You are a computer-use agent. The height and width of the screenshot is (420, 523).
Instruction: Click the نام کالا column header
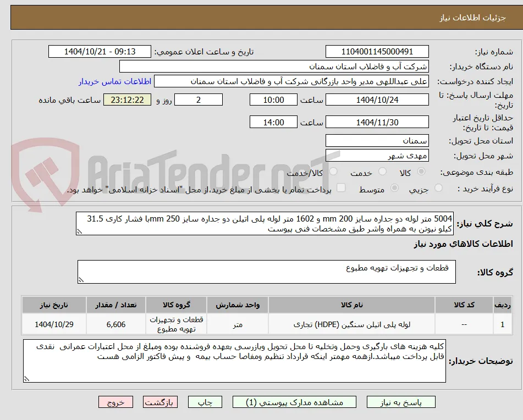(351, 305)
